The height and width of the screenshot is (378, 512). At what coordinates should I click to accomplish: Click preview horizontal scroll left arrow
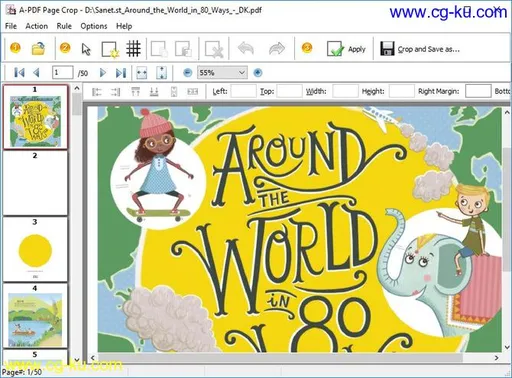coord(93,358)
